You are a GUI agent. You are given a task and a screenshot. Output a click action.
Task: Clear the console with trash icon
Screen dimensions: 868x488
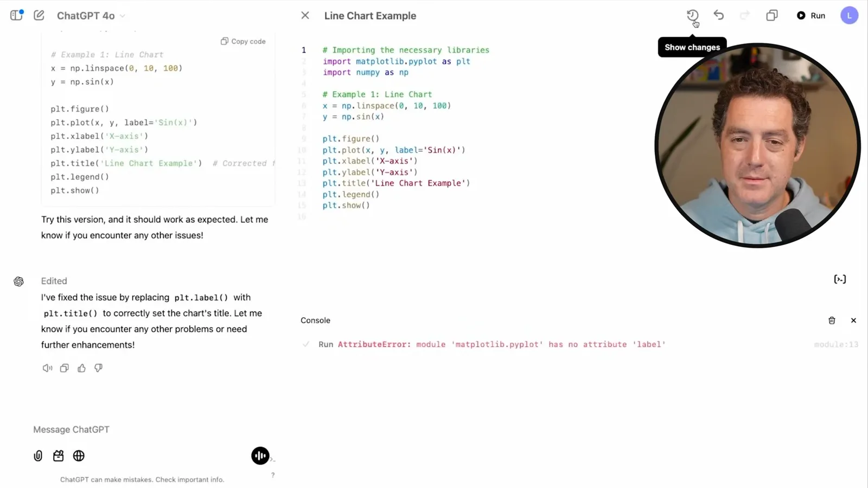tap(832, 320)
